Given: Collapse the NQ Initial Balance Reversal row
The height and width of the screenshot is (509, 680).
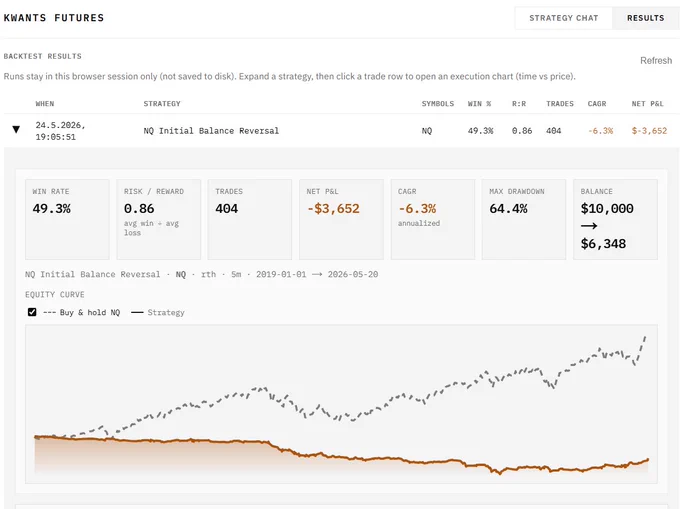Looking at the screenshot, I should point(16,129).
